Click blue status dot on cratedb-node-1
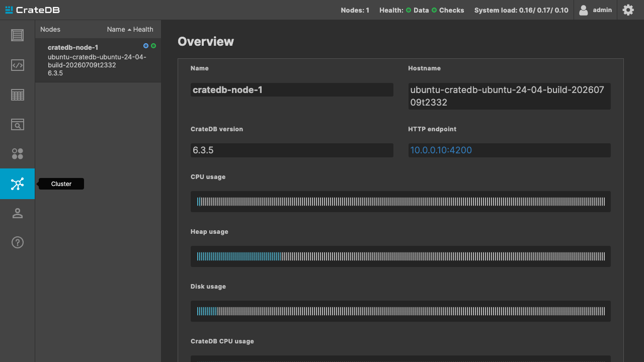This screenshot has width=644, height=362. point(146,46)
